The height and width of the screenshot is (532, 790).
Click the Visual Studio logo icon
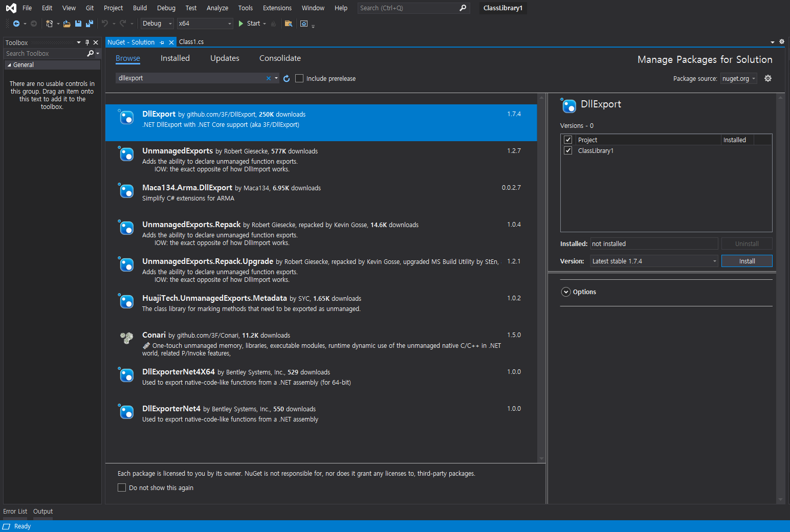(x=11, y=8)
